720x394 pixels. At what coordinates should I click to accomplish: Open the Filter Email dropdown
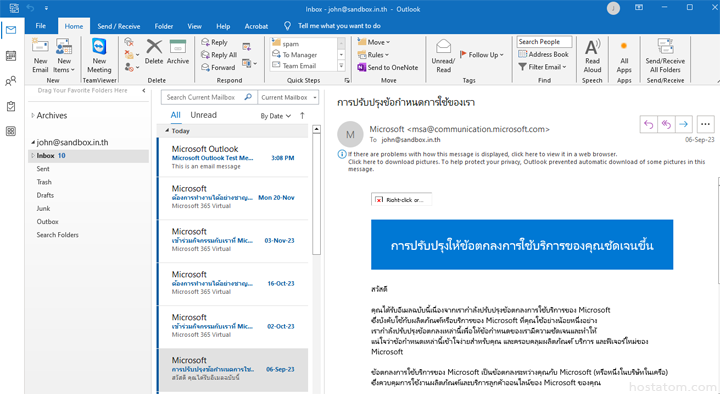[542, 67]
